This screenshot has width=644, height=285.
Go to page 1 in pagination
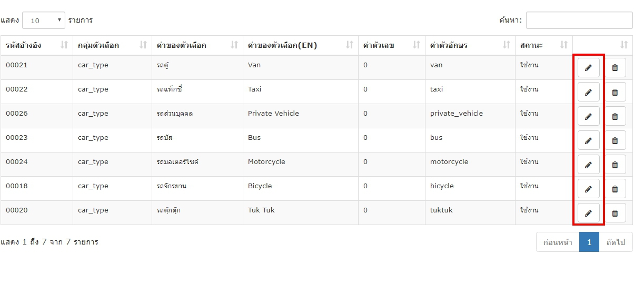[x=589, y=242]
